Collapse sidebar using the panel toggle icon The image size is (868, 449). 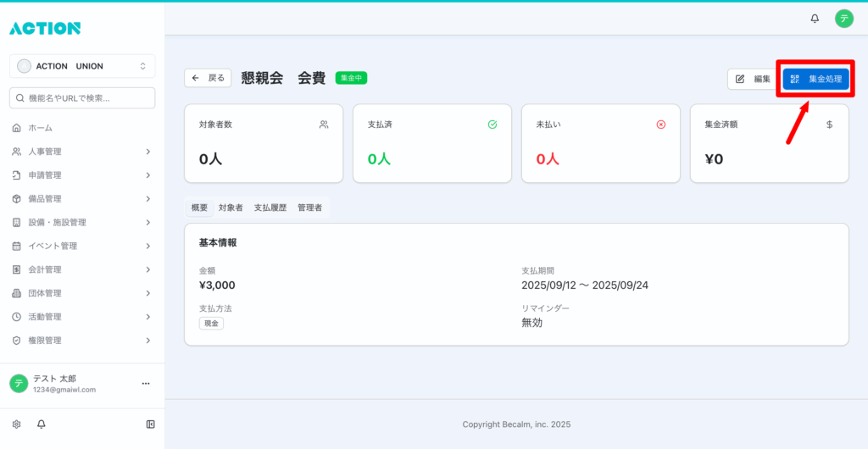[150, 424]
